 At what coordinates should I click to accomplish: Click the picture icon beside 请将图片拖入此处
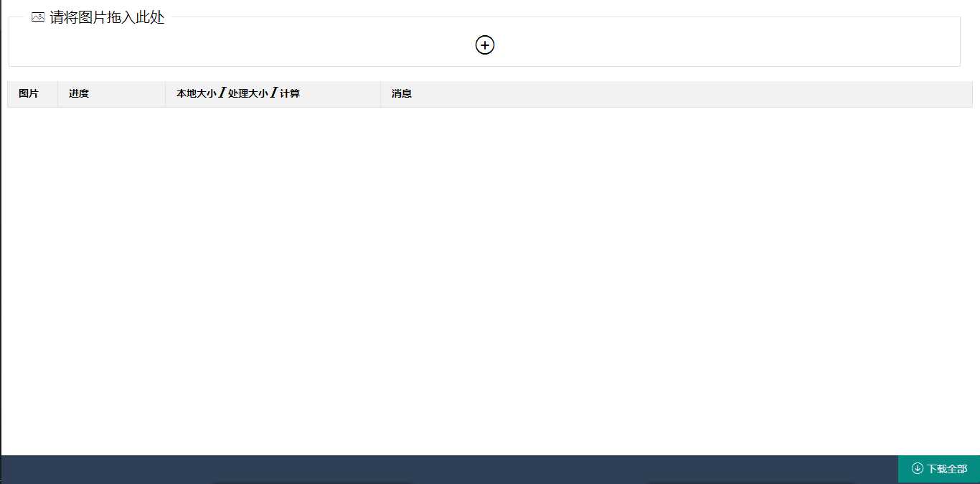coord(38,17)
